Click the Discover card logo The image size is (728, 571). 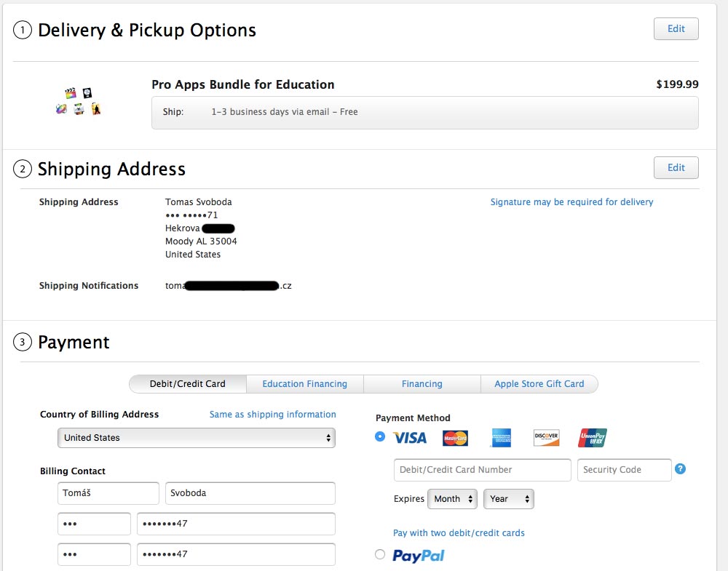click(x=546, y=438)
